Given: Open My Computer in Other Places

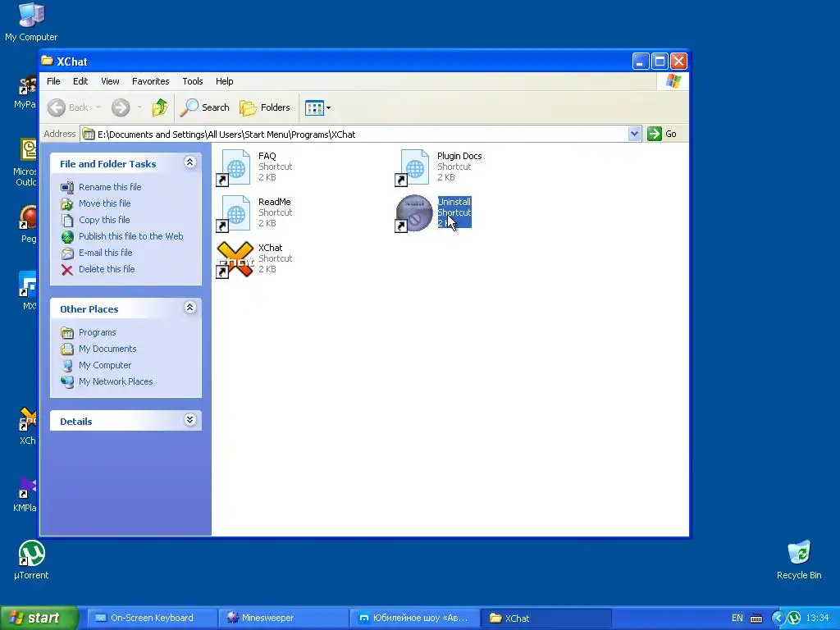Looking at the screenshot, I should click(x=104, y=365).
